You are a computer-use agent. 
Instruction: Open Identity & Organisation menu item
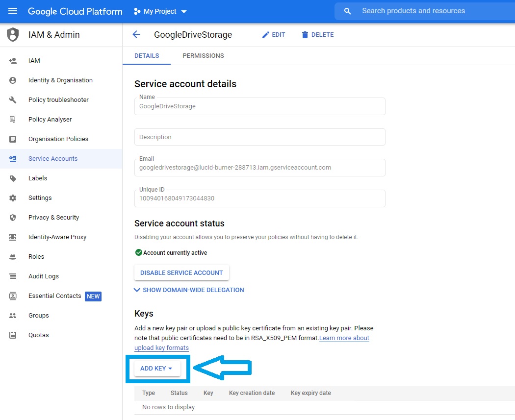pyautogui.click(x=61, y=80)
